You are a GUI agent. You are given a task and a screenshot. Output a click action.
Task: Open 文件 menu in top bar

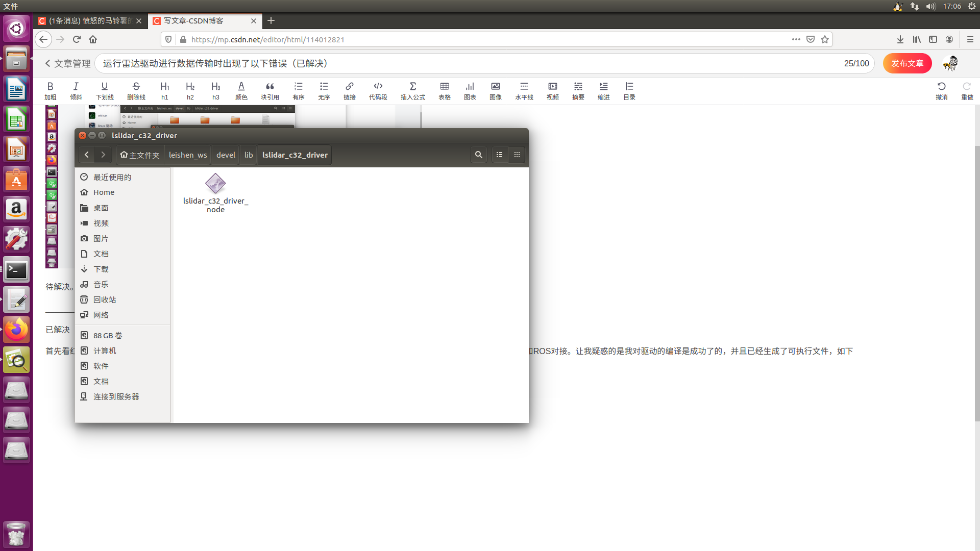pos(11,6)
